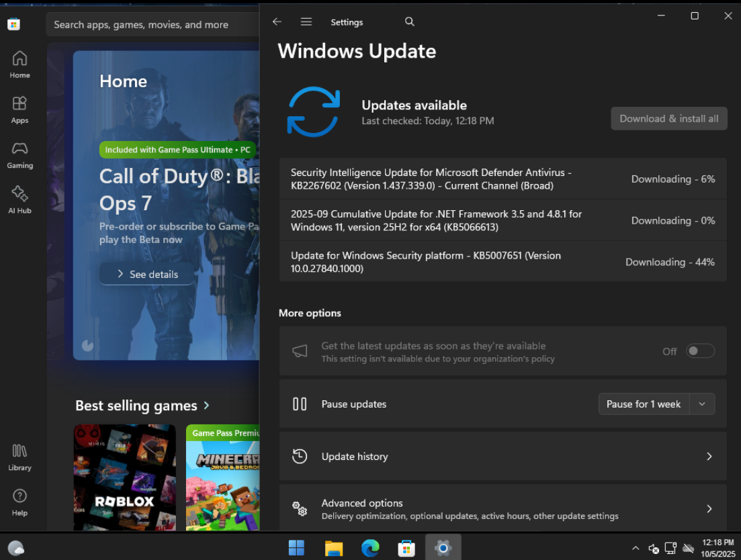Viewport: 741px width, 560px height.
Task: Open the Minecraft game thumbnail
Action: tap(222, 477)
